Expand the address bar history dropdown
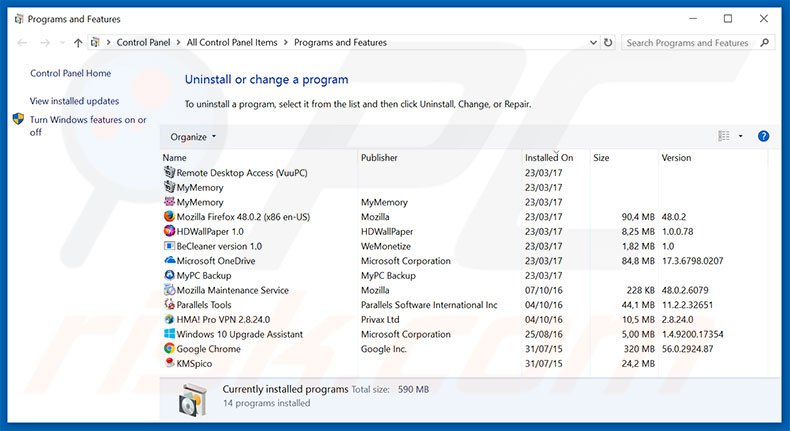 click(593, 43)
